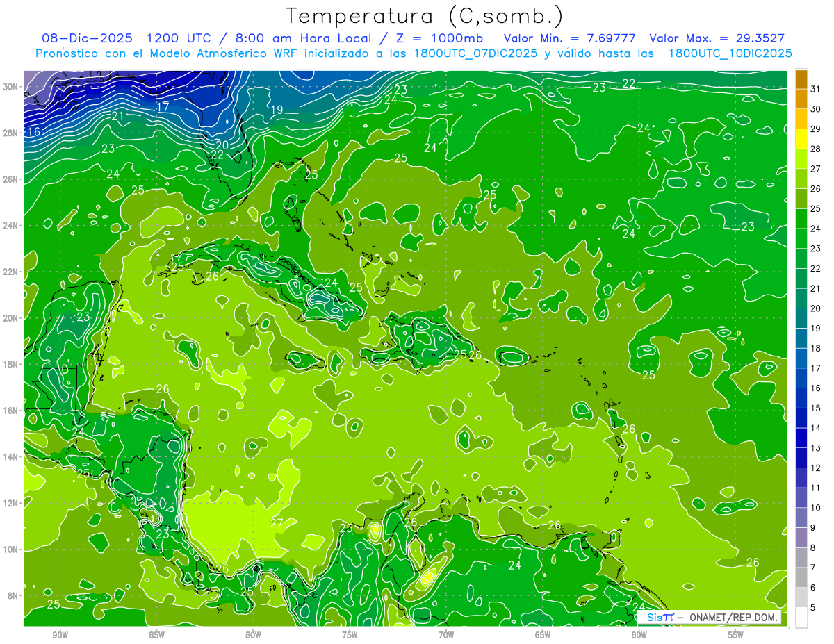
Task: Click the colorbar scale value 30
Action: pyautogui.click(x=816, y=109)
